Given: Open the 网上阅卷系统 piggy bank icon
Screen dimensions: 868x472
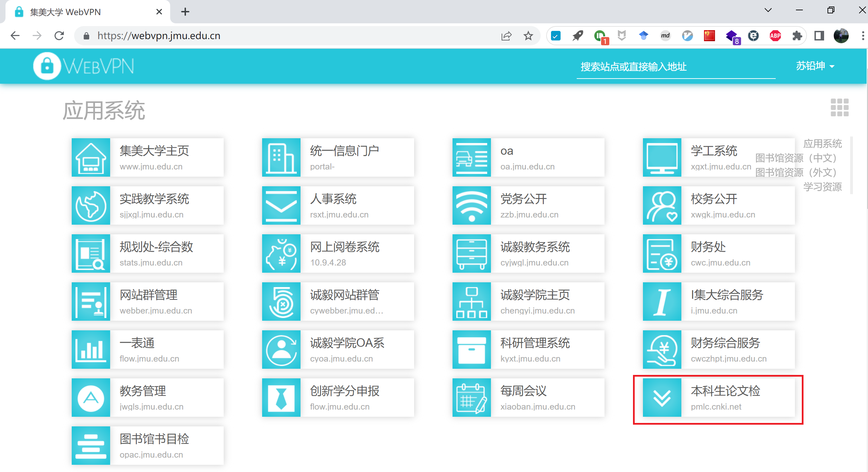Looking at the screenshot, I should click(281, 253).
